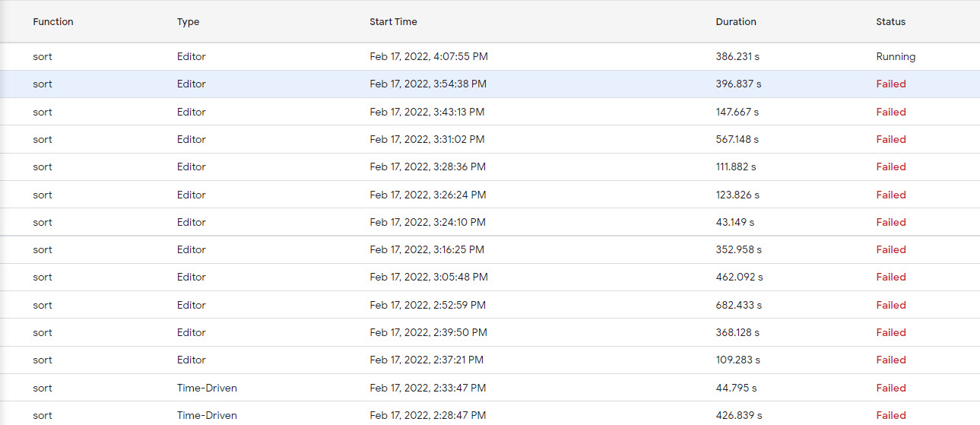Click the Duration column header
980x425 pixels.
[736, 22]
